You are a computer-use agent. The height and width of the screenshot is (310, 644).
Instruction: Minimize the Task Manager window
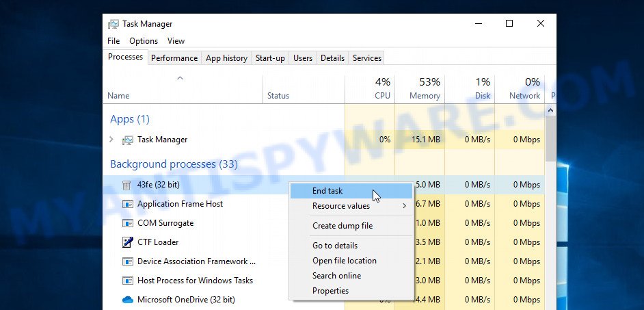point(478,23)
